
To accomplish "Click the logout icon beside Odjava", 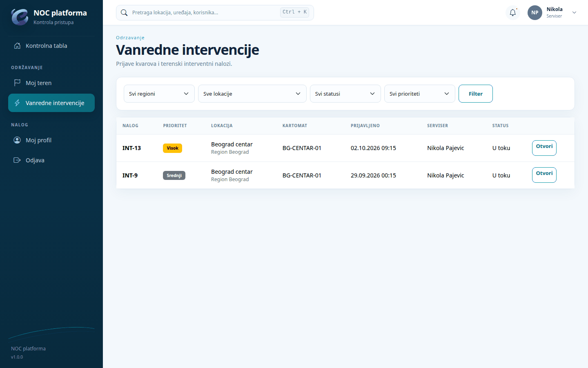I will 17,160.
